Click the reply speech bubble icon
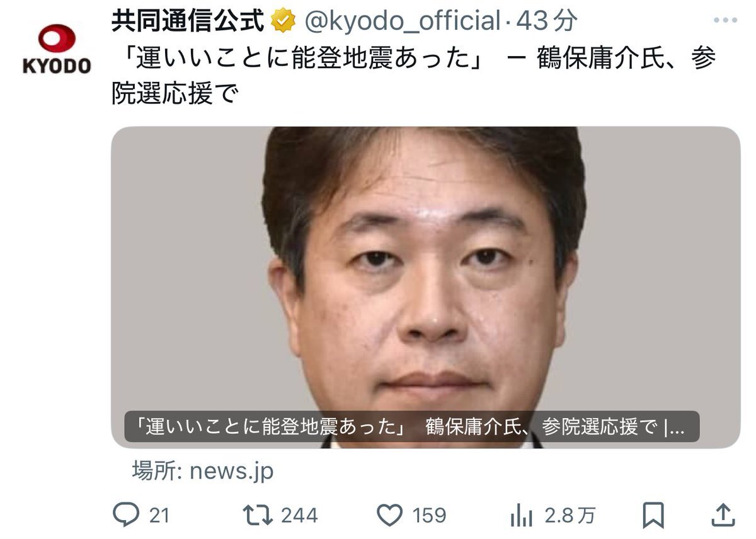 tap(125, 516)
